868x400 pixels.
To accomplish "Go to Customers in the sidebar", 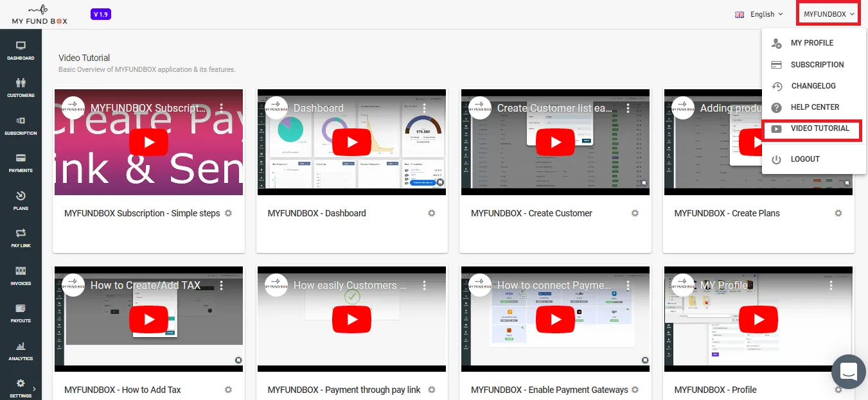I will click(21, 83).
